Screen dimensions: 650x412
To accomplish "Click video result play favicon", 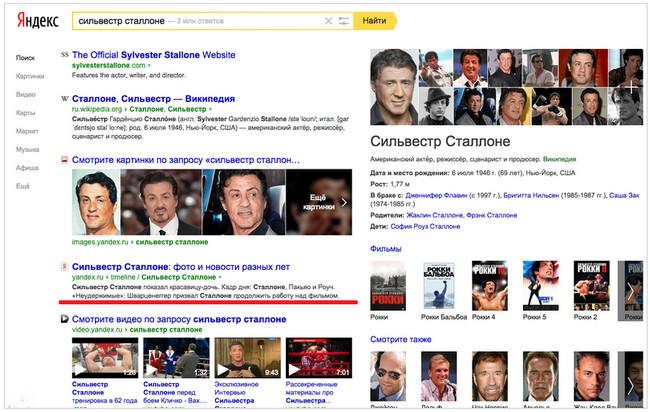I will [x=64, y=319].
